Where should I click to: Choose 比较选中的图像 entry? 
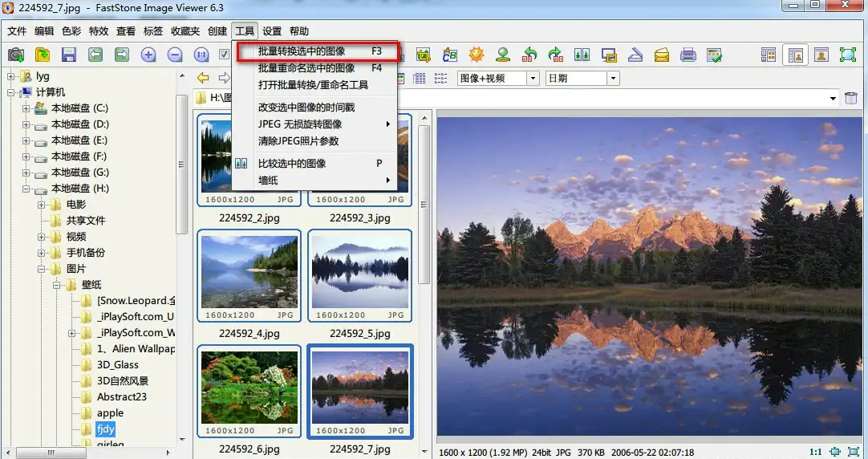coord(314,164)
